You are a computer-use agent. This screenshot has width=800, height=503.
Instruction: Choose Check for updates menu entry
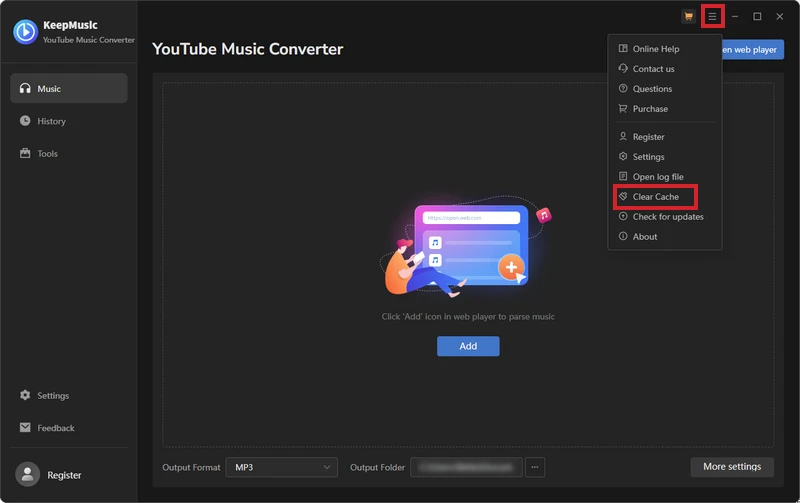pos(664,217)
